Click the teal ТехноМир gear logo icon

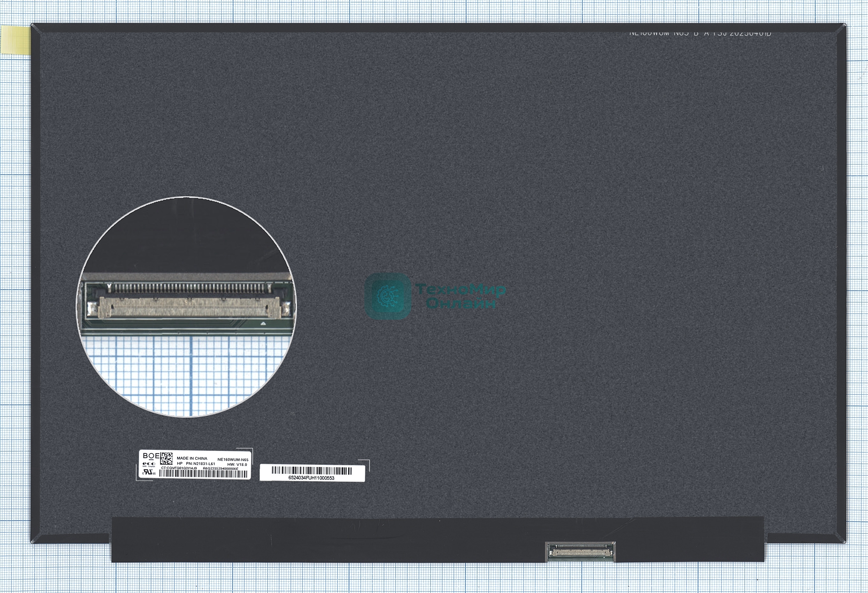click(x=387, y=296)
